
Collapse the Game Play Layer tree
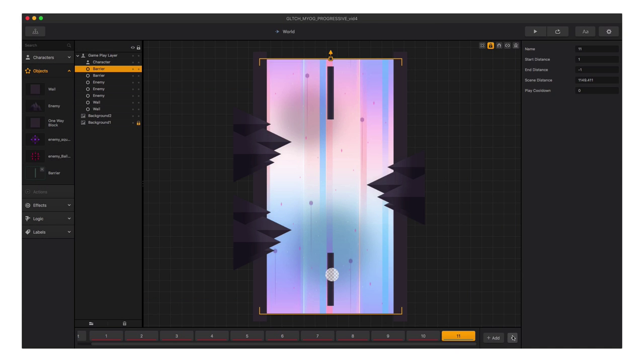coord(78,55)
